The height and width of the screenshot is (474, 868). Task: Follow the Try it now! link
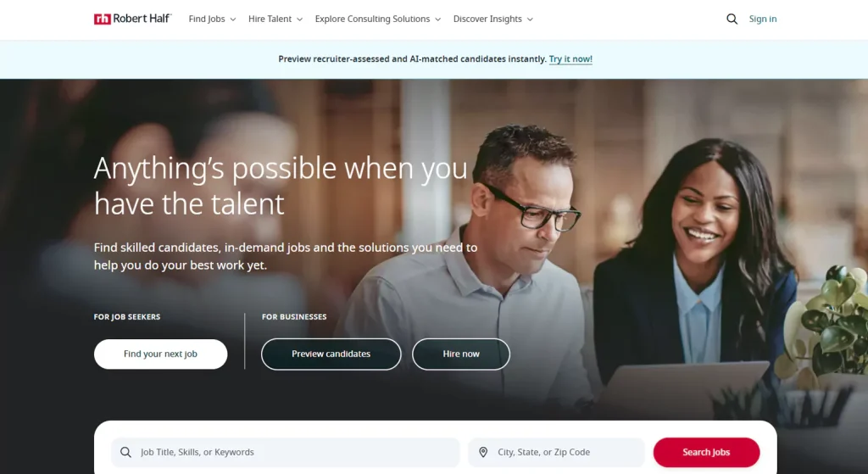point(570,59)
